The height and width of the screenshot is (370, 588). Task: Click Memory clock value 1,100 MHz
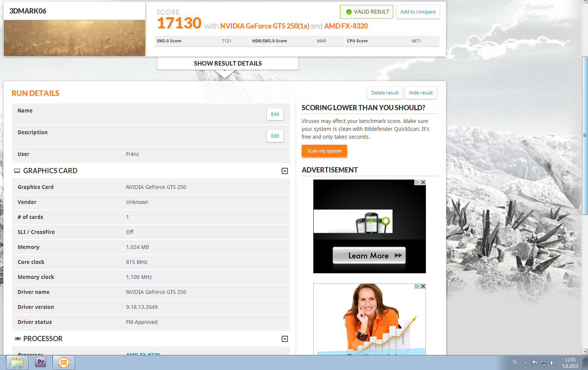point(139,277)
